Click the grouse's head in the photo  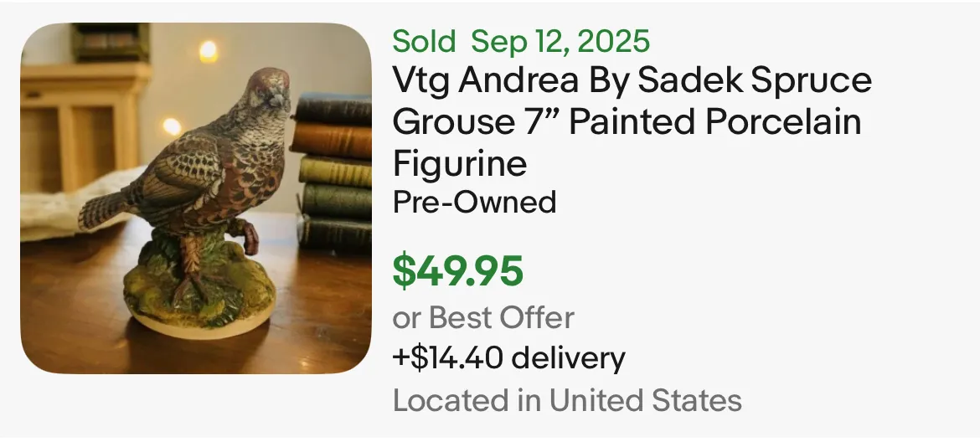coord(266,94)
